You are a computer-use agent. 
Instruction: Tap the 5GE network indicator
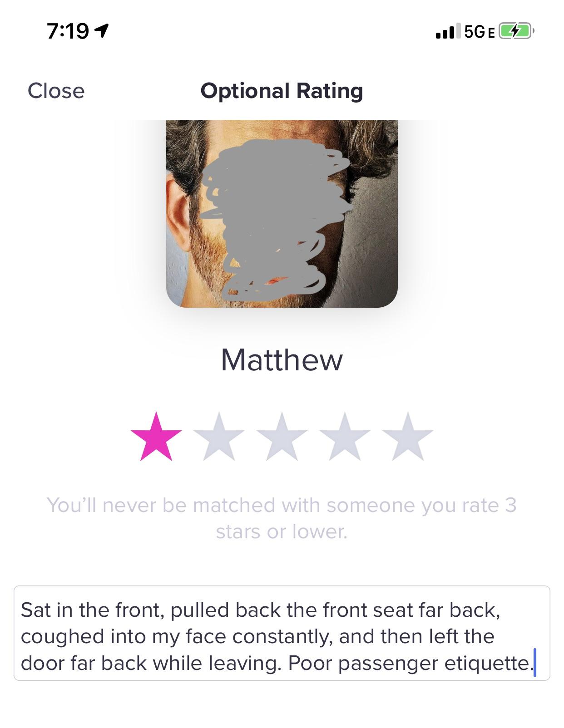(x=478, y=32)
